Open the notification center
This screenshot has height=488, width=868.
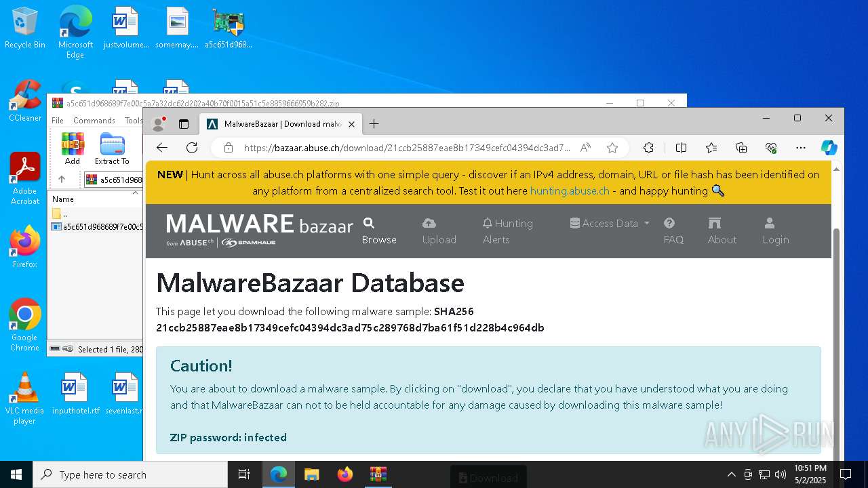[846, 474]
